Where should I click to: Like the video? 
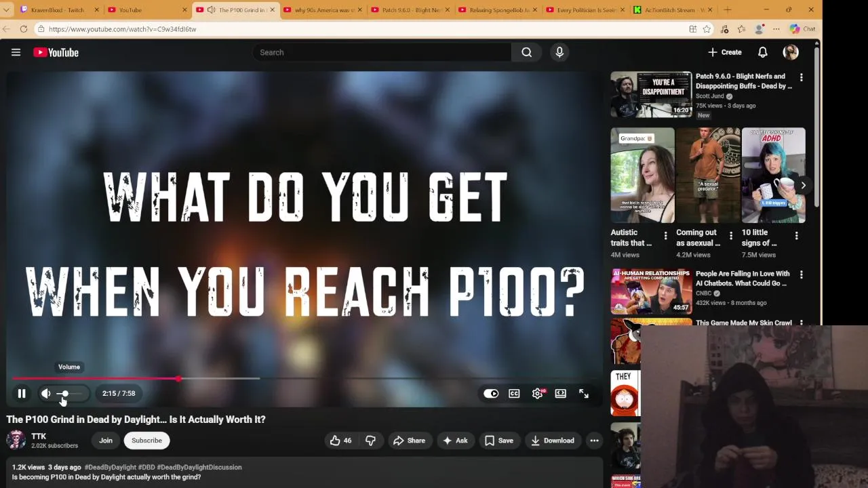(341, 441)
